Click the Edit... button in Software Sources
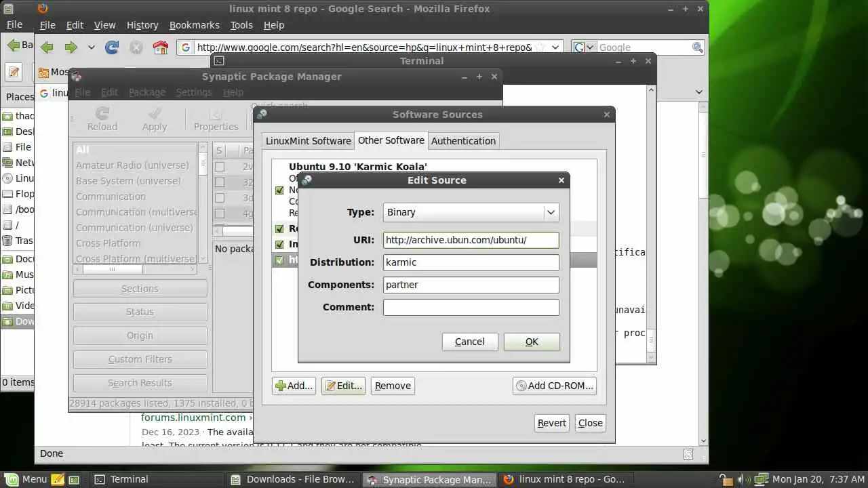This screenshot has height=488, width=868. tap(343, 386)
